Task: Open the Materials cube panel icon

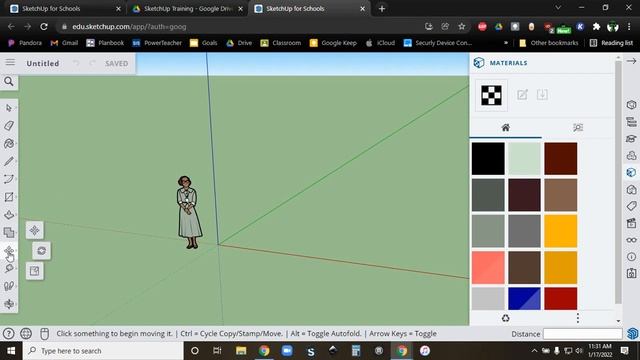Action: [631, 172]
